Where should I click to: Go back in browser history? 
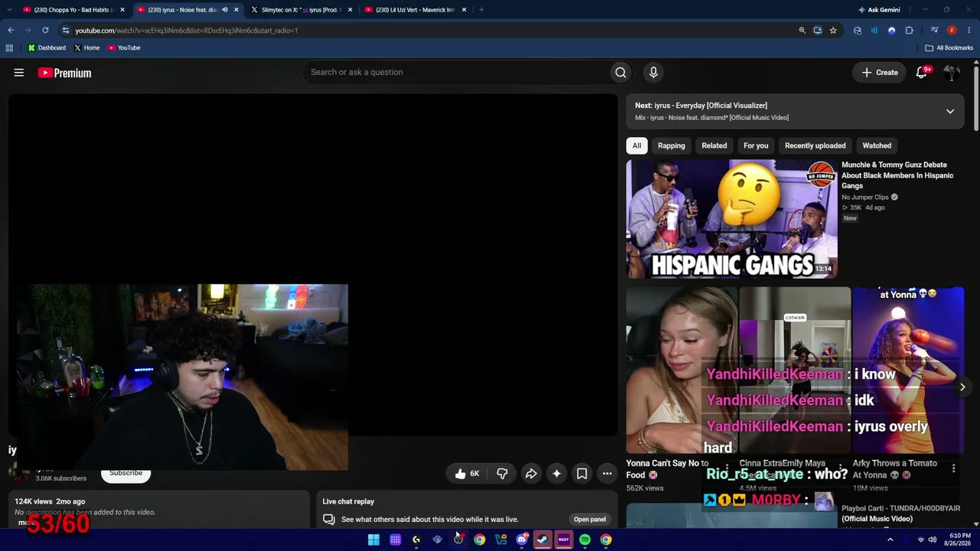click(x=11, y=30)
